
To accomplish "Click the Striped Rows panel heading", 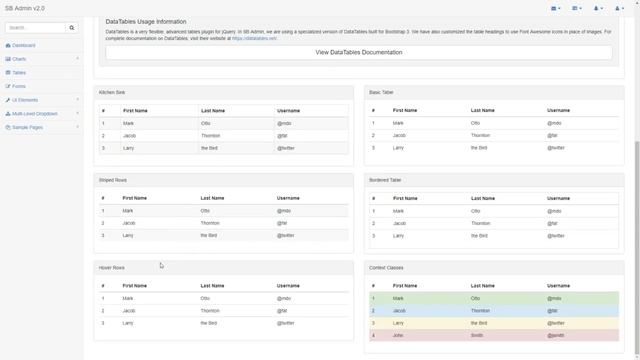I will [224, 180].
